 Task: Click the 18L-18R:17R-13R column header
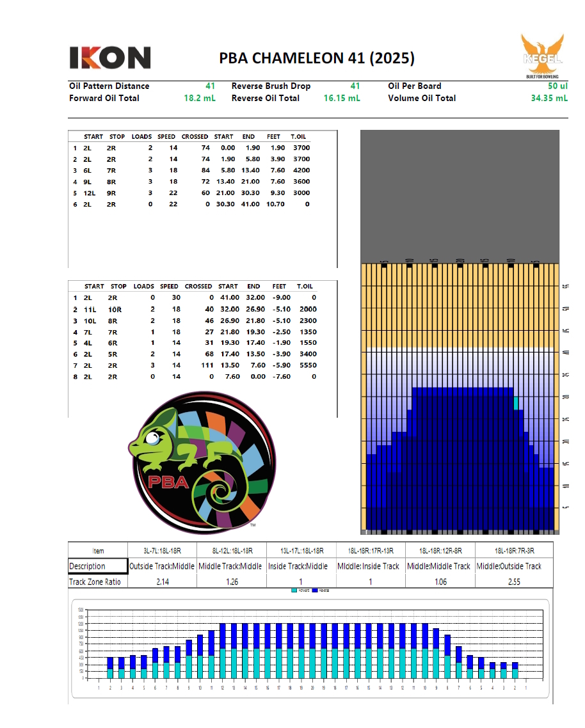371,551
